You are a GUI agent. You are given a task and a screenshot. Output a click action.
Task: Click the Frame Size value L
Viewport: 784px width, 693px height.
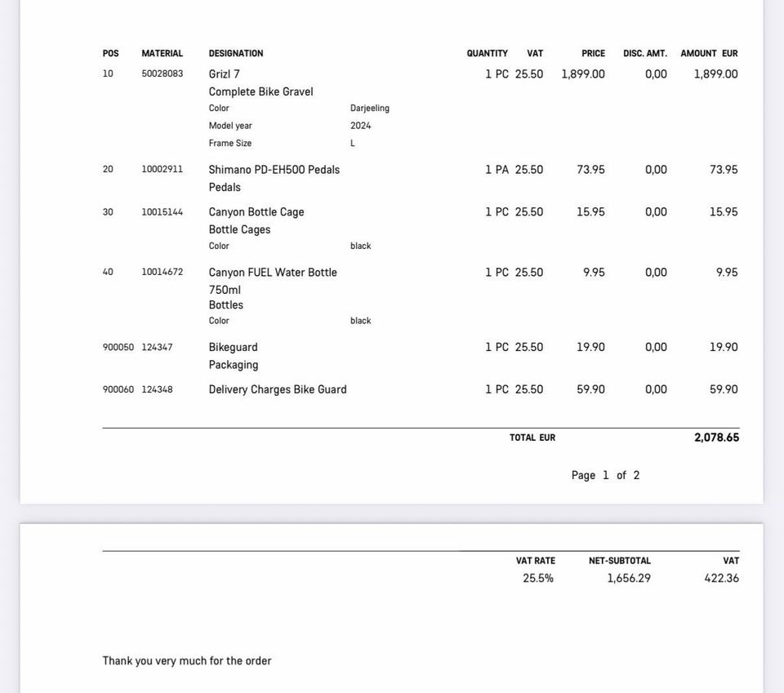(353, 143)
